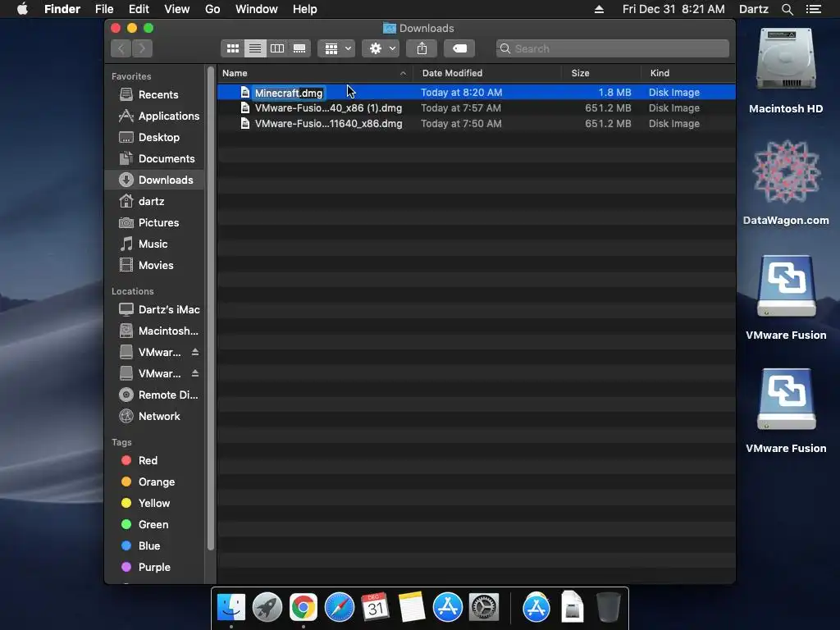Select Macintosh HD desktop icon
The height and width of the screenshot is (630, 840).
click(x=786, y=71)
